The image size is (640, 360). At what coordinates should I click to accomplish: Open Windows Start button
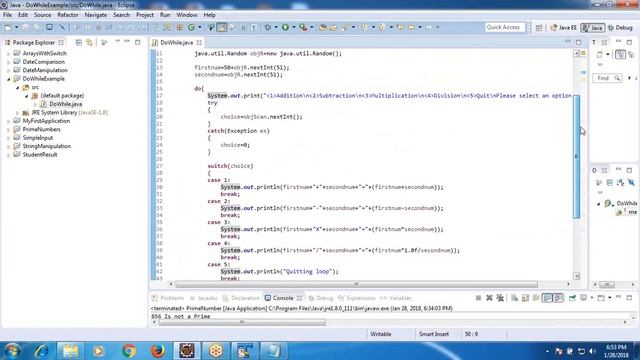[x=12, y=351]
